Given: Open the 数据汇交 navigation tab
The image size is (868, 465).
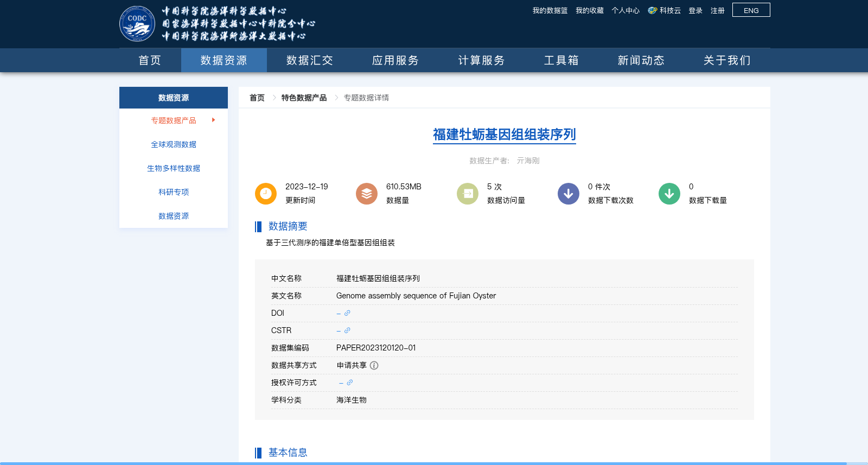Looking at the screenshot, I should point(310,60).
